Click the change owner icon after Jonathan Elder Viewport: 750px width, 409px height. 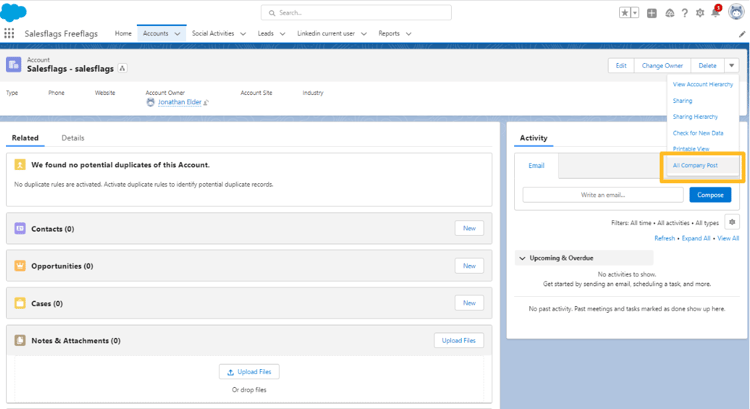pyautogui.click(x=206, y=102)
